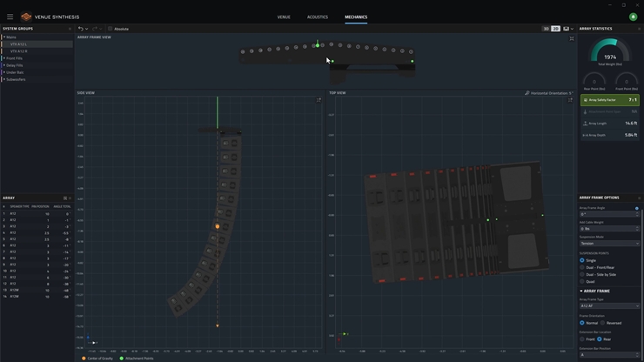Expand the Array Frame View fullscreen icon
This screenshot has width=644, height=362.
coord(572,38)
